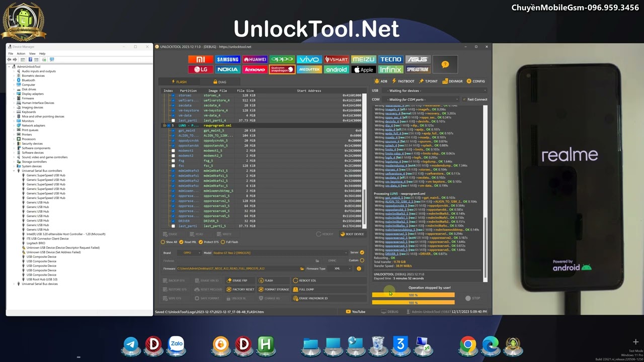Select the Meizu brand tile
The height and width of the screenshot is (362, 644).
point(363,59)
